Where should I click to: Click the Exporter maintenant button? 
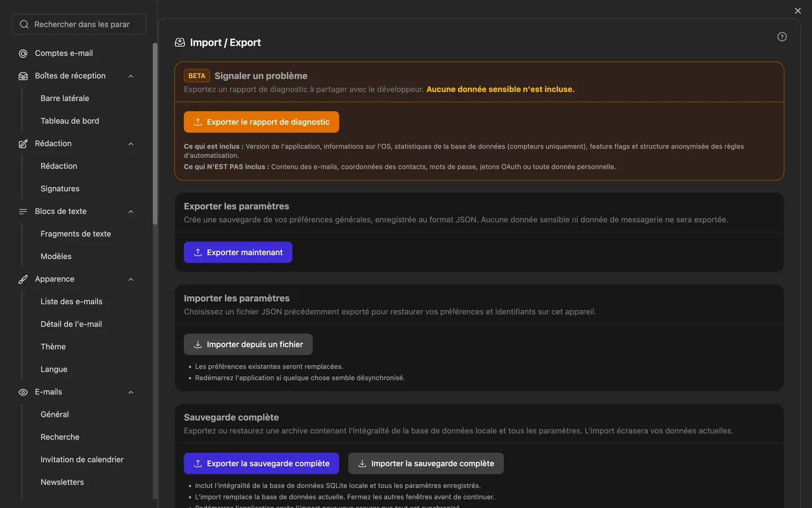coord(238,252)
